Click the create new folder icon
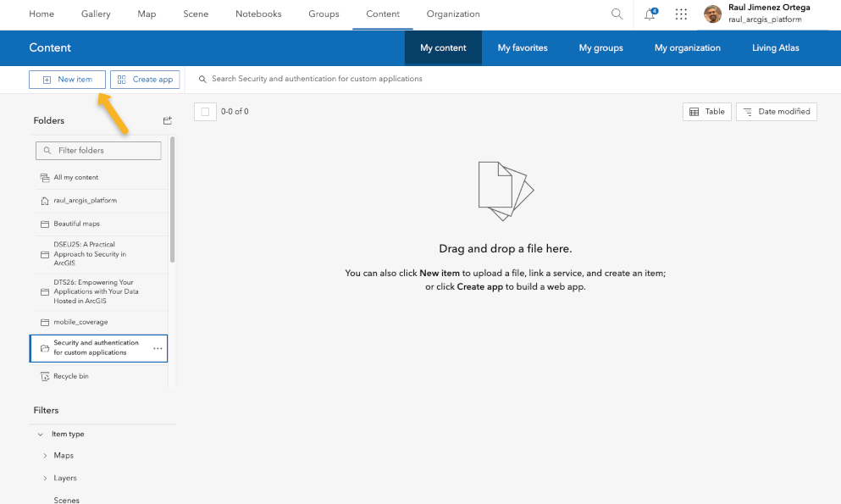Screen dimensions: 841x504 point(168,120)
